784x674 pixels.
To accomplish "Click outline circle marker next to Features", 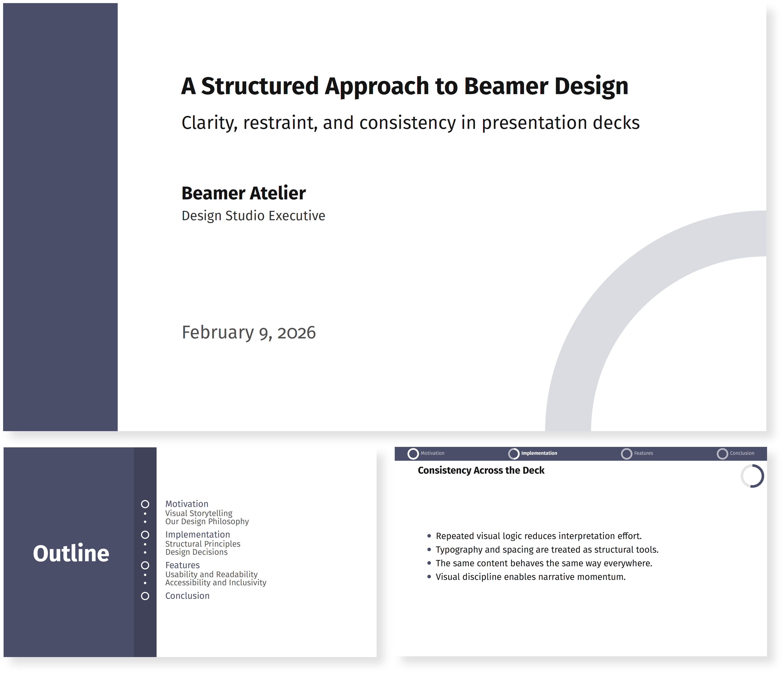I will coord(145,565).
